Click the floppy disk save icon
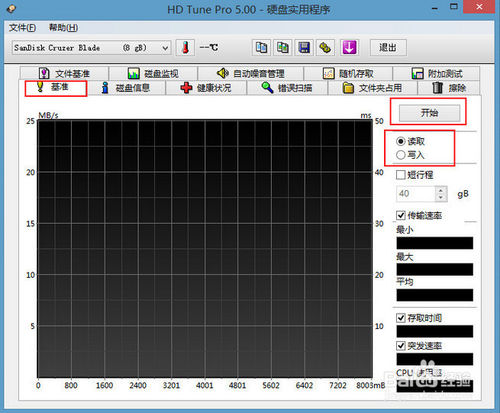 point(304,48)
